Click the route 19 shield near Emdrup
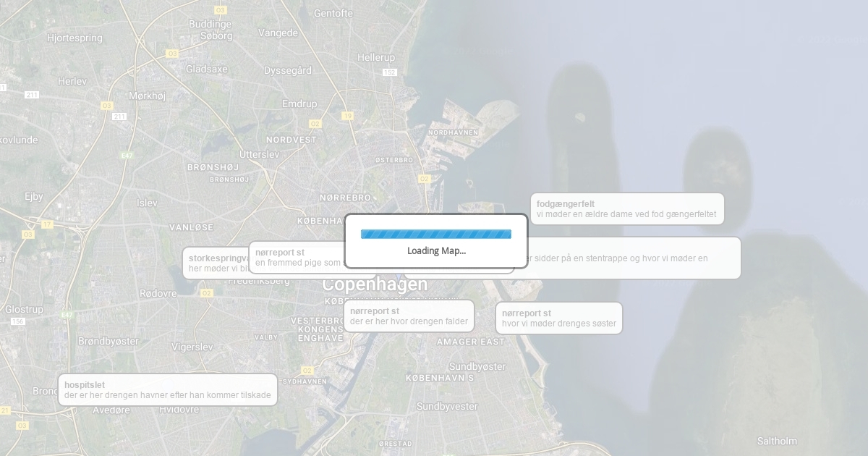868x456 pixels. pos(347,116)
